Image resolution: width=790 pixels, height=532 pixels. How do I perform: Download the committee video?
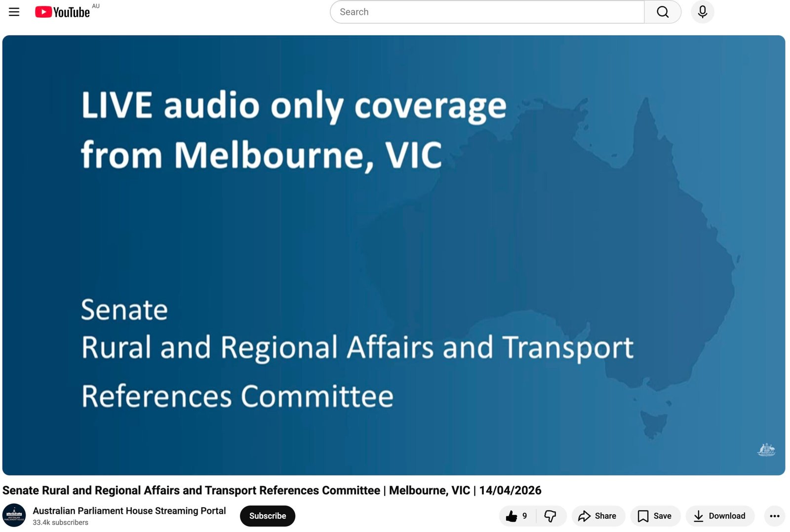(719, 516)
